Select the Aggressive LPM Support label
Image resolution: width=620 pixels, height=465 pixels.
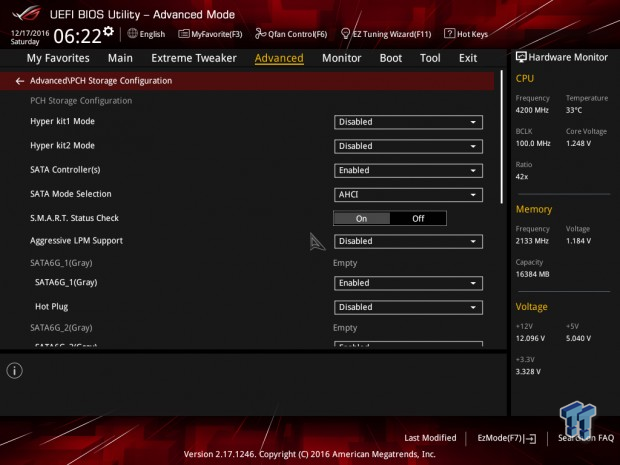tap(76, 241)
